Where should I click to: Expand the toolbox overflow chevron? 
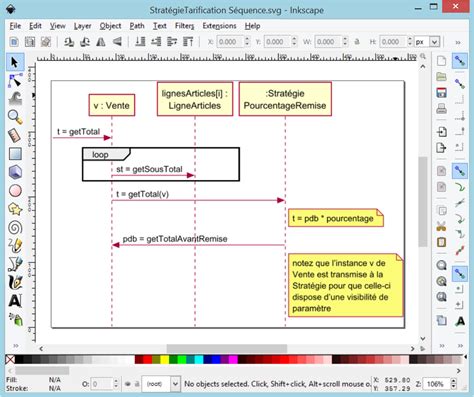coord(15,345)
